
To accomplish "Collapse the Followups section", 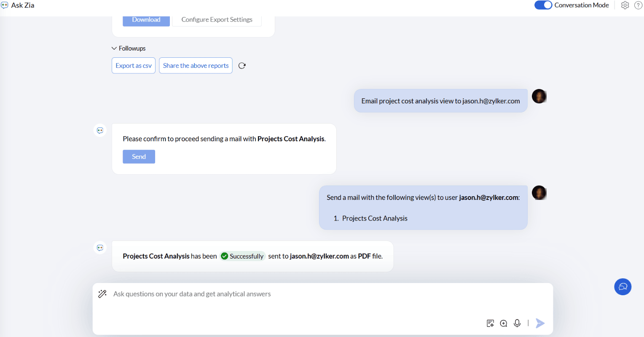I will click(114, 49).
